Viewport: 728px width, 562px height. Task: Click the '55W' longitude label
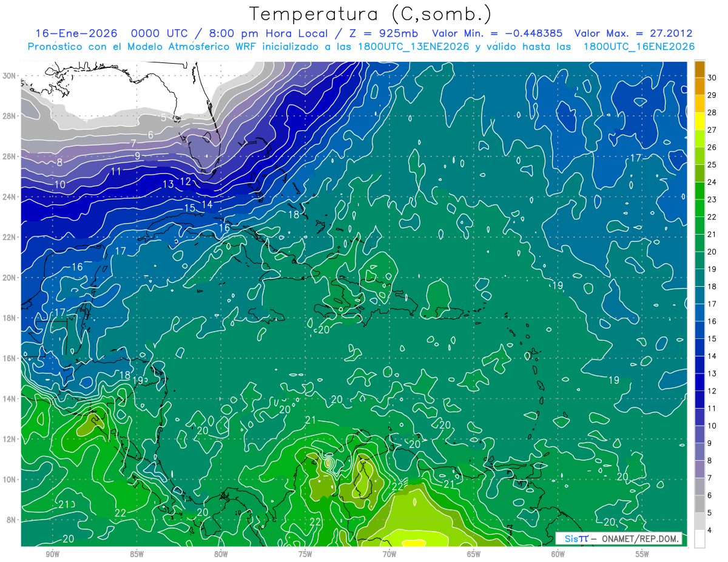tap(642, 554)
